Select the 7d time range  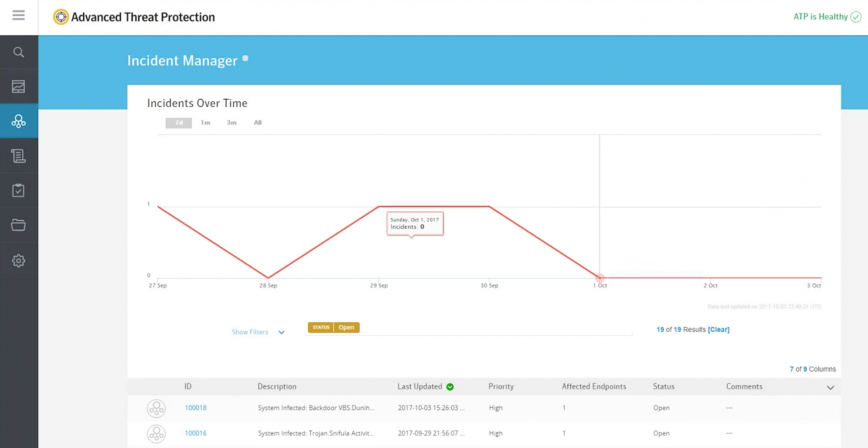point(178,123)
